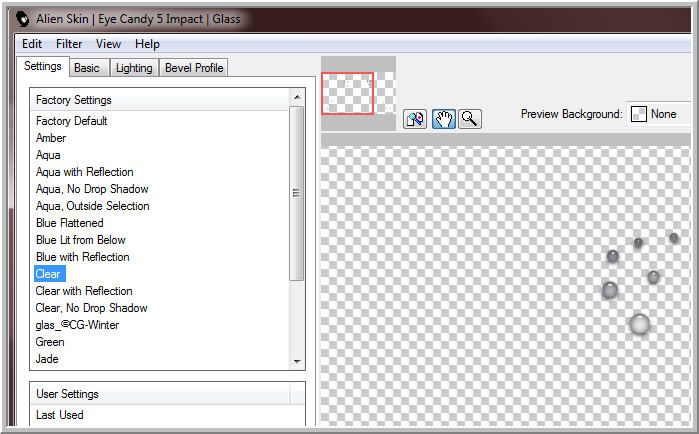699x434 pixels.
Task: Choose Clear with Reflection preset
Action: tap(84, 291)
